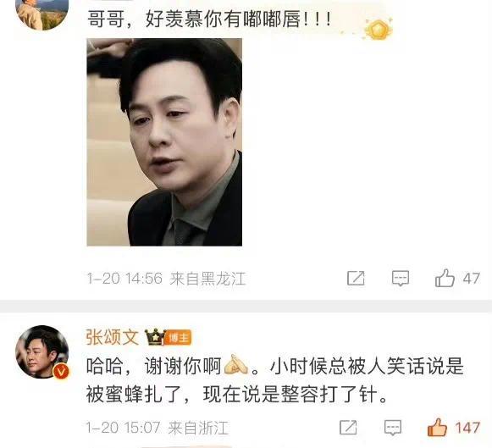Open reply icon on 张颂文 comment
This screenshot has width=492, height=448.
pyautogui.click(x=393, y=428)
